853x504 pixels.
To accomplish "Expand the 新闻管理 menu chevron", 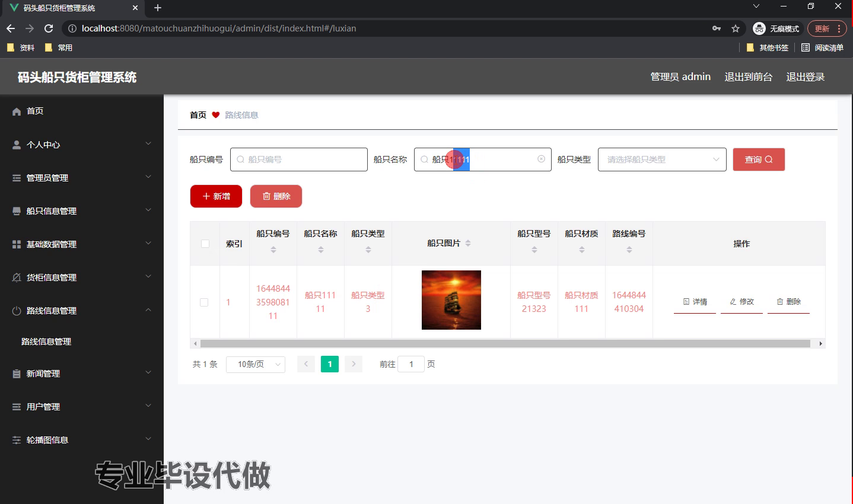I will 148,372.
